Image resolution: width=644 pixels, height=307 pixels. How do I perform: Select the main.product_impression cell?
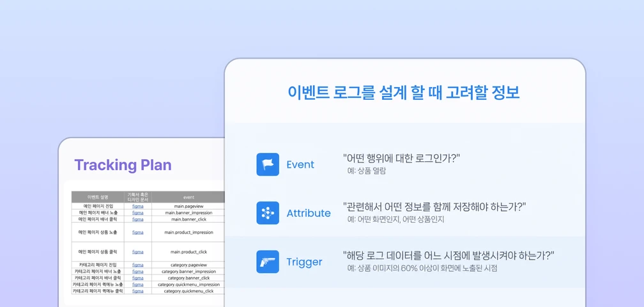pos(188,232)
